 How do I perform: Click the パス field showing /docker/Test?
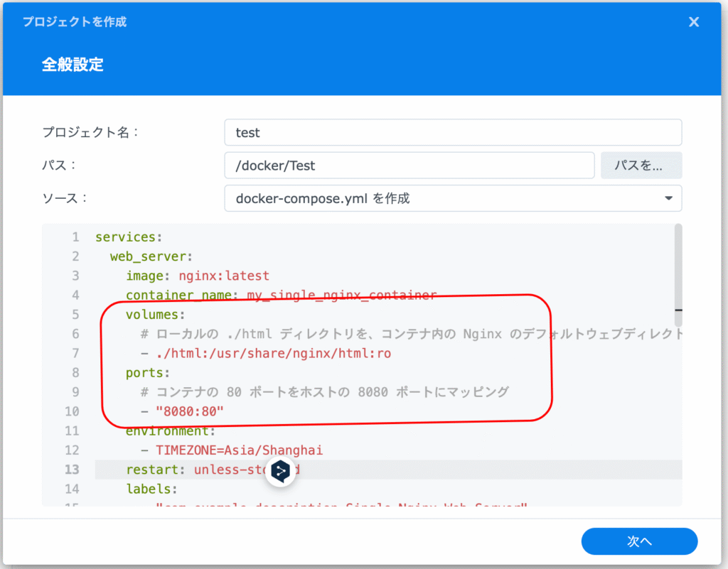(x=409, y=166)
